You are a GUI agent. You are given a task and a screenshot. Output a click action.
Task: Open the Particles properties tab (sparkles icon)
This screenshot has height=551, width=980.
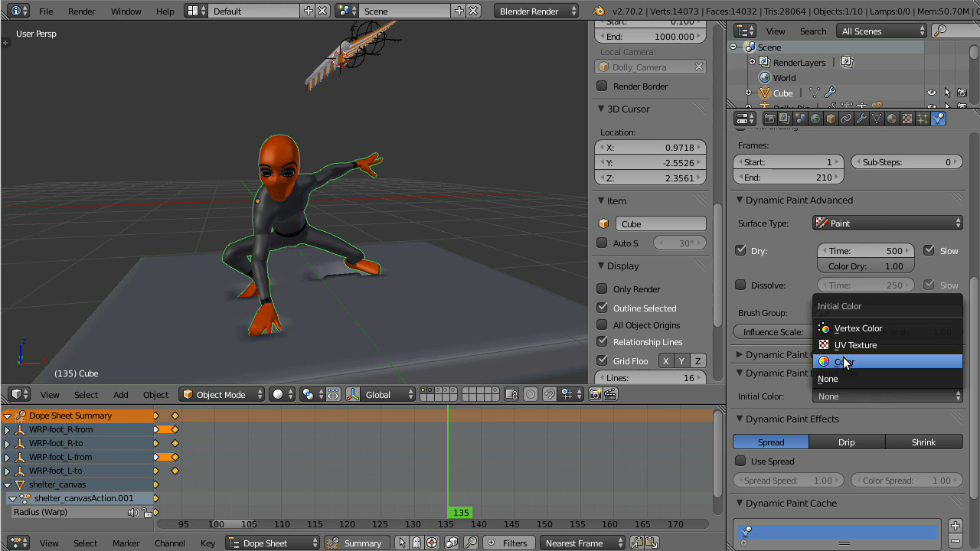point(923,119)
